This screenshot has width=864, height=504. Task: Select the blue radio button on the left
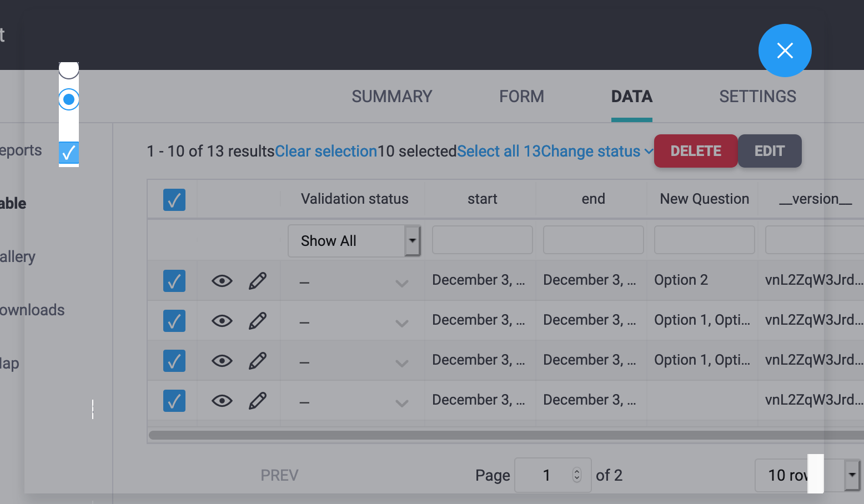tap(68, 99)
